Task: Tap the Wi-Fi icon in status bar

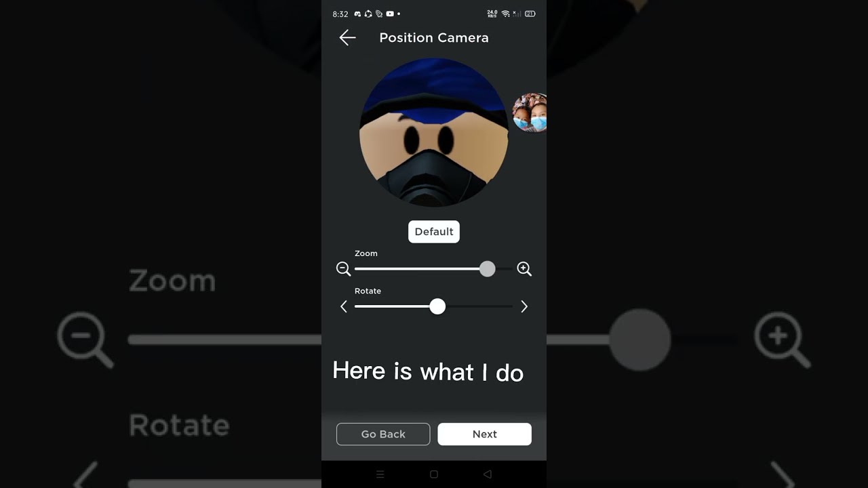Action: pos(505,14)
